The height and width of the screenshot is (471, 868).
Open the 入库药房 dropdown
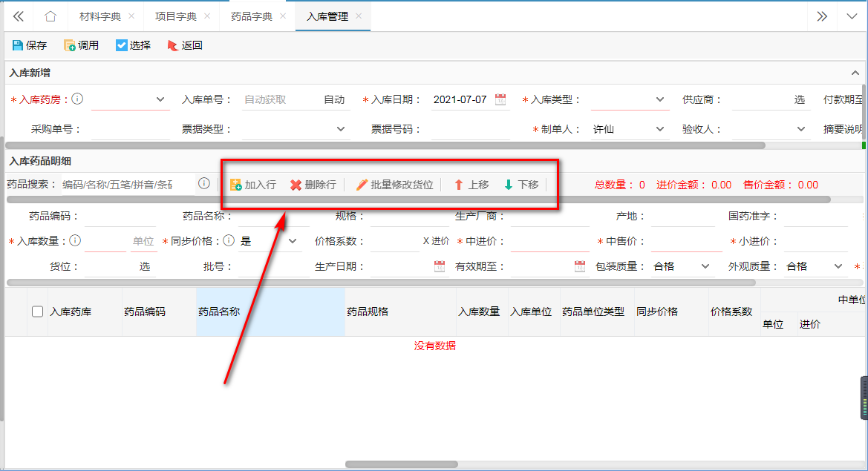click(160, 99)
